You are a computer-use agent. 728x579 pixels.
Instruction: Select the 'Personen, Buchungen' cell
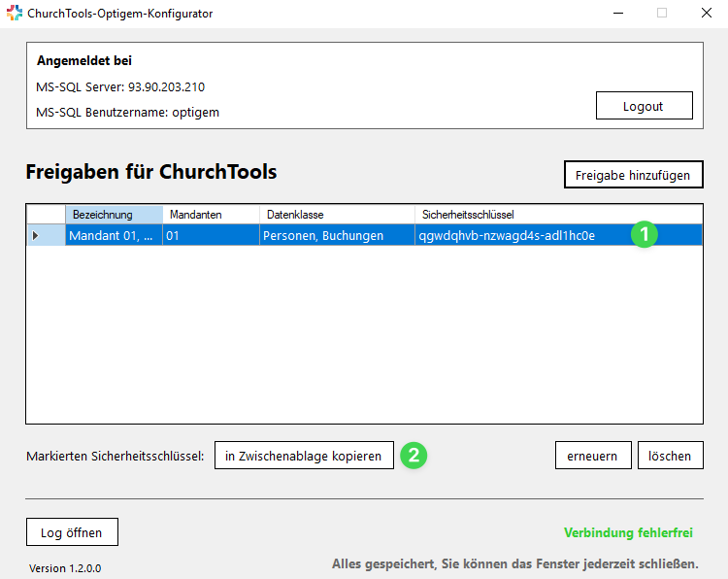337,235
